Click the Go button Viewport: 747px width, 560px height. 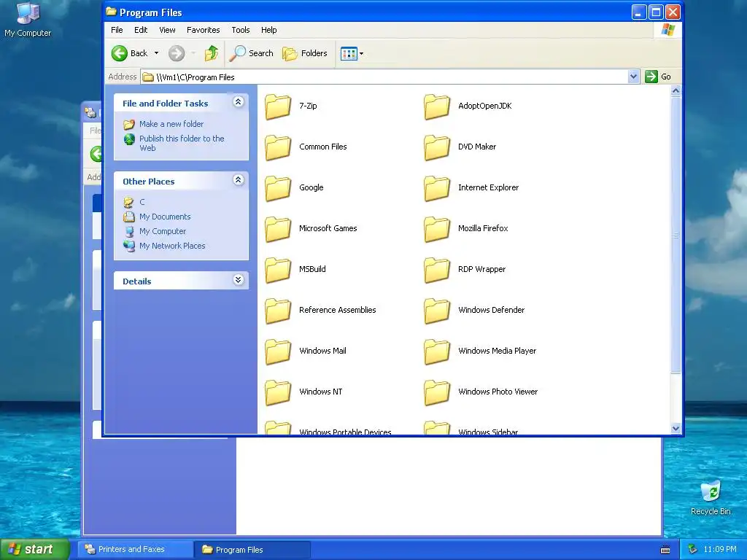pyautogui.click(x=658, y=77)
